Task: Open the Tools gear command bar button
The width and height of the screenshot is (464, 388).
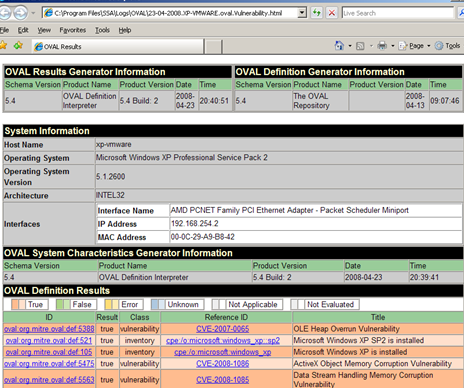Action: [x=448, y=46]
